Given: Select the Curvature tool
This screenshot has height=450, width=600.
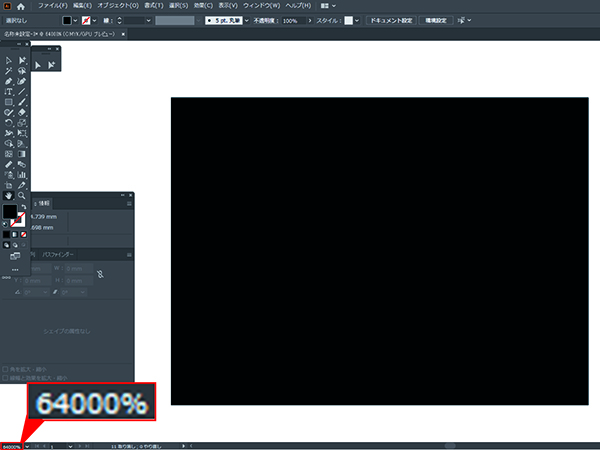Looking at the screenshot, I should (x=22, y=81).
